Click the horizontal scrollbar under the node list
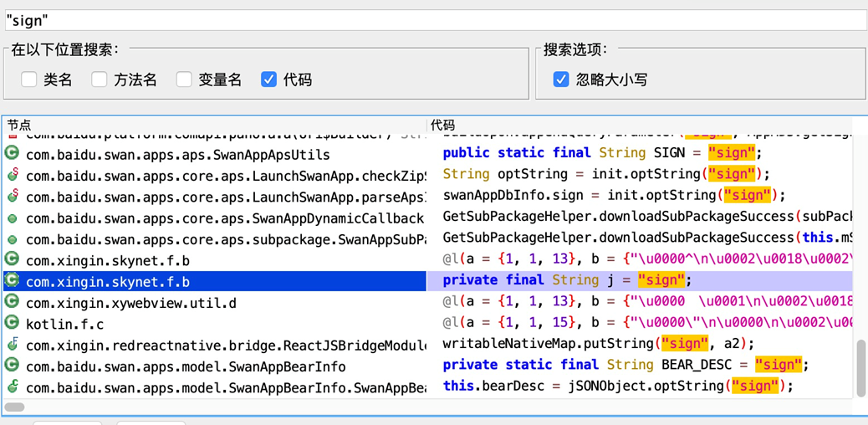868x425 pixels. pos(15,407)
